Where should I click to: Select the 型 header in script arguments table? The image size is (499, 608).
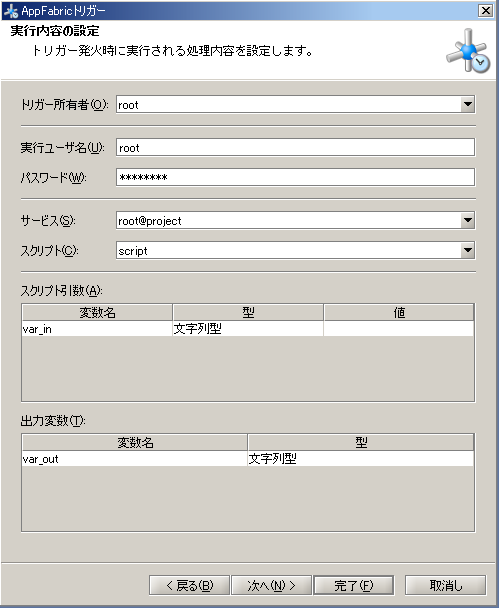click(x=248, y=313)
